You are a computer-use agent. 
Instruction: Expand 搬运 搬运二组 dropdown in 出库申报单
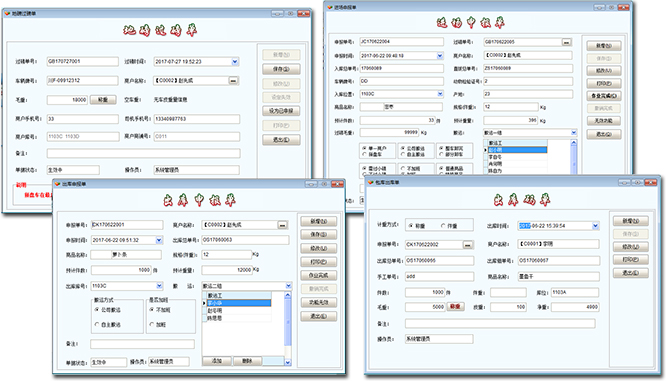pos(288,286)
